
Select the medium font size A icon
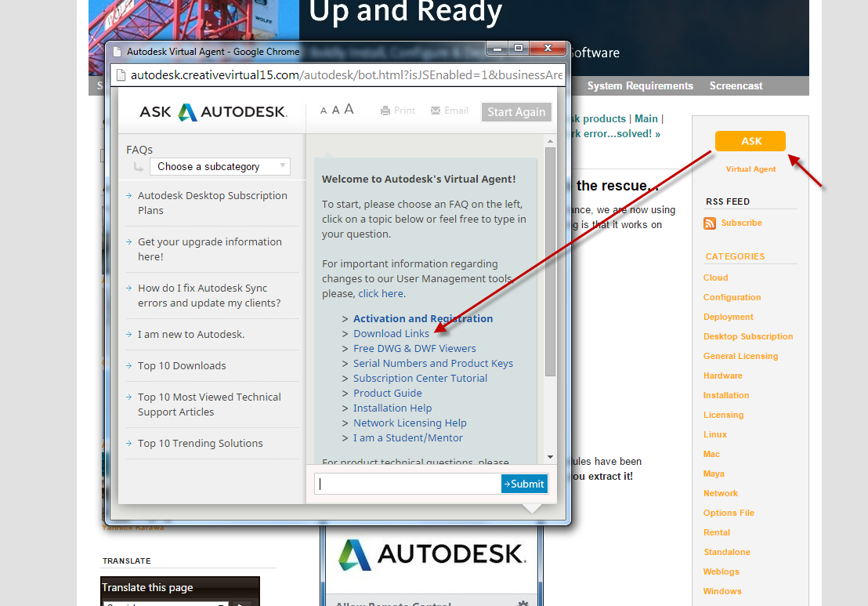(335, 110)
